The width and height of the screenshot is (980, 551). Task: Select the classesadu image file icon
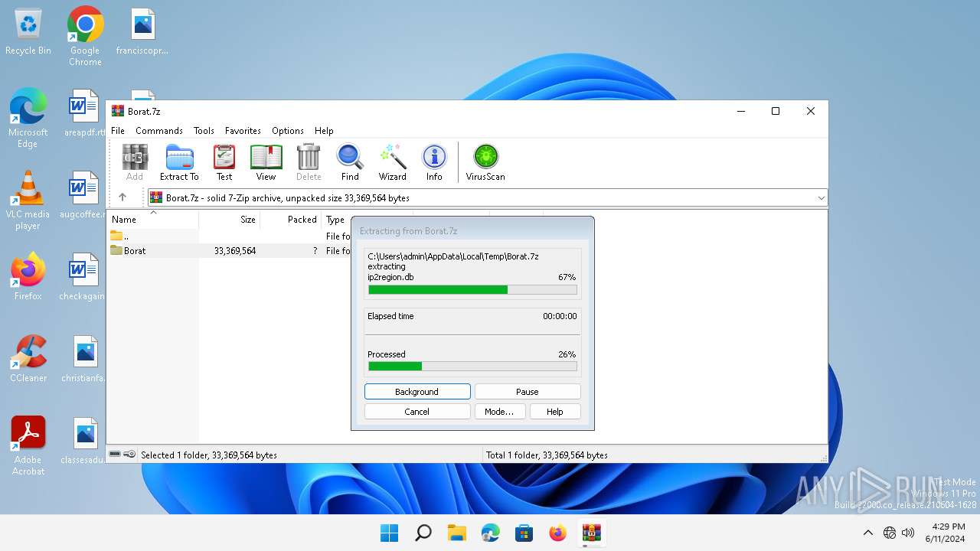click(84, 441)
